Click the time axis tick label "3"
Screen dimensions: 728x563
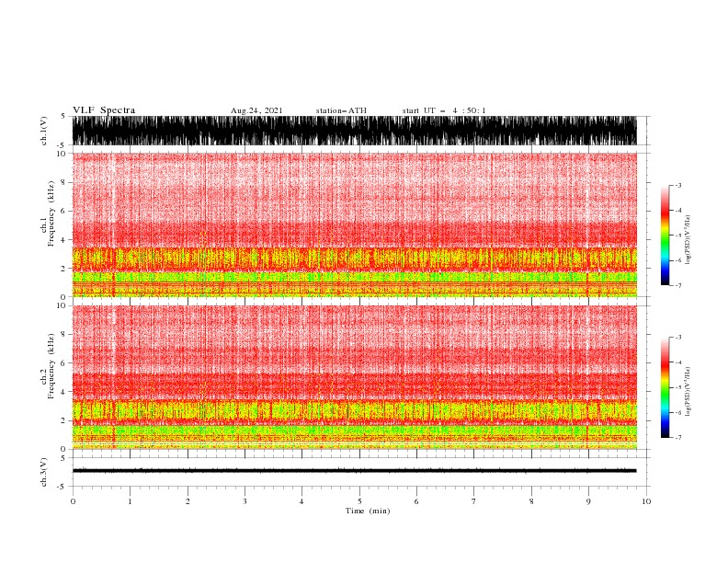[x=245, y=501]
